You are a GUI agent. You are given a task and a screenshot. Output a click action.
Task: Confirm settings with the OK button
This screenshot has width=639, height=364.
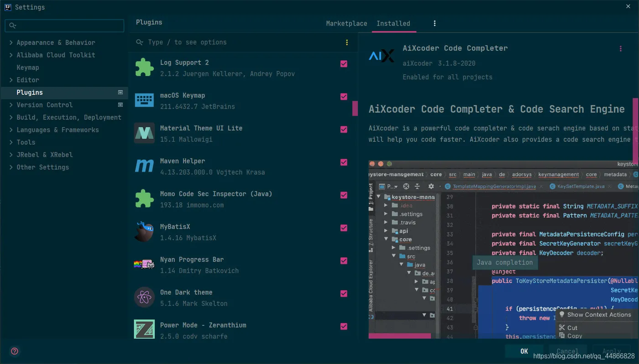pyautogui.click(x=524, y=351)
